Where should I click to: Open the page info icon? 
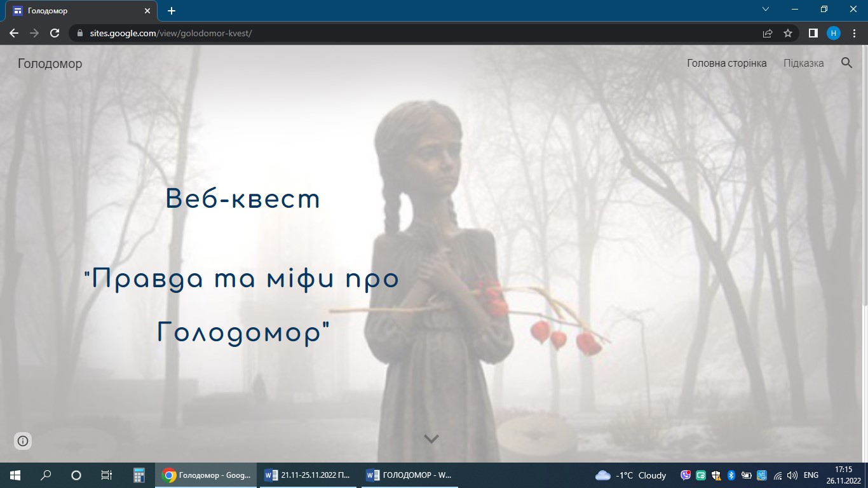pos(23,440)
